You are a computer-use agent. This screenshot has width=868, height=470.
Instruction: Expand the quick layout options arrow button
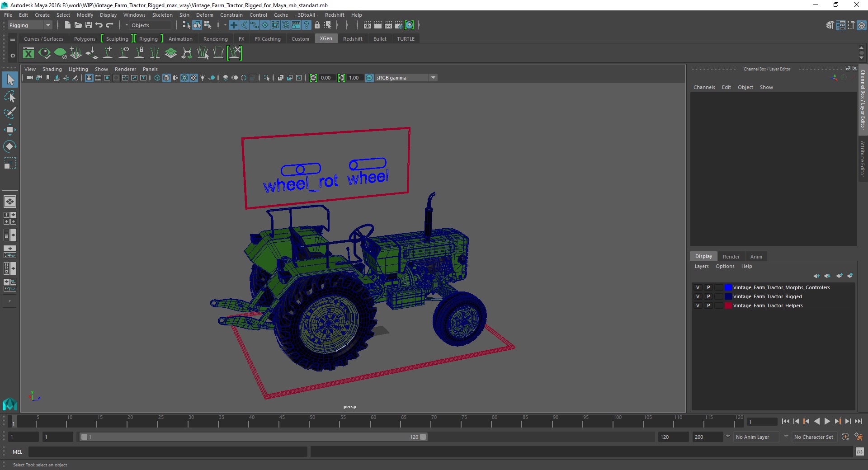10,301
